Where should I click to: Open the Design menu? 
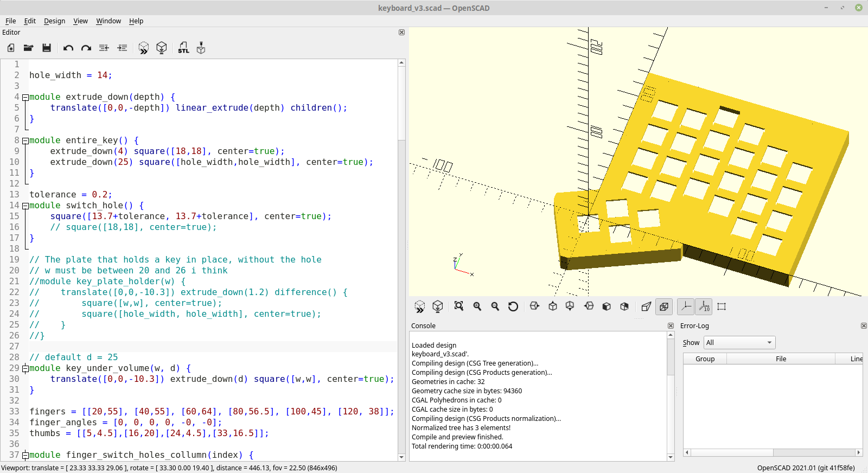54,21
